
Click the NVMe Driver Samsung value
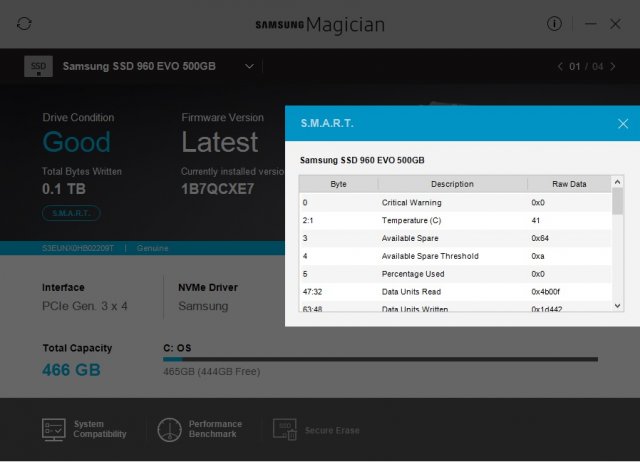[203, 306]
